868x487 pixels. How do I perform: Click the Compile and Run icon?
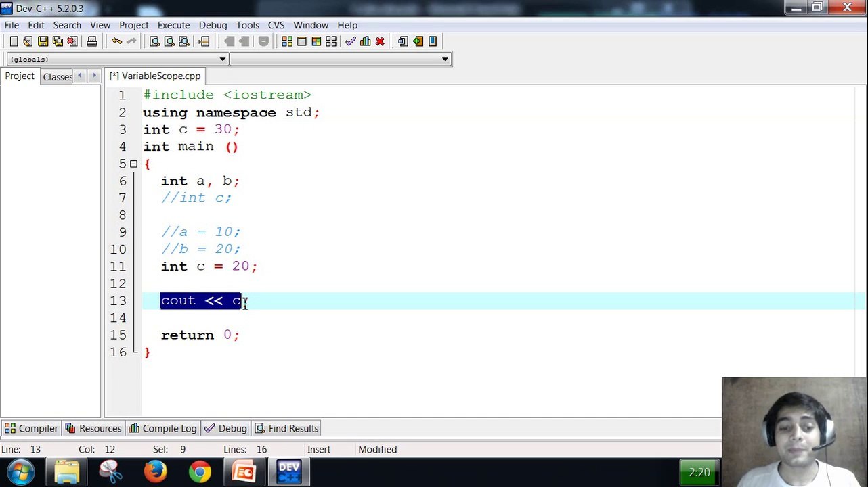point(316,41)
